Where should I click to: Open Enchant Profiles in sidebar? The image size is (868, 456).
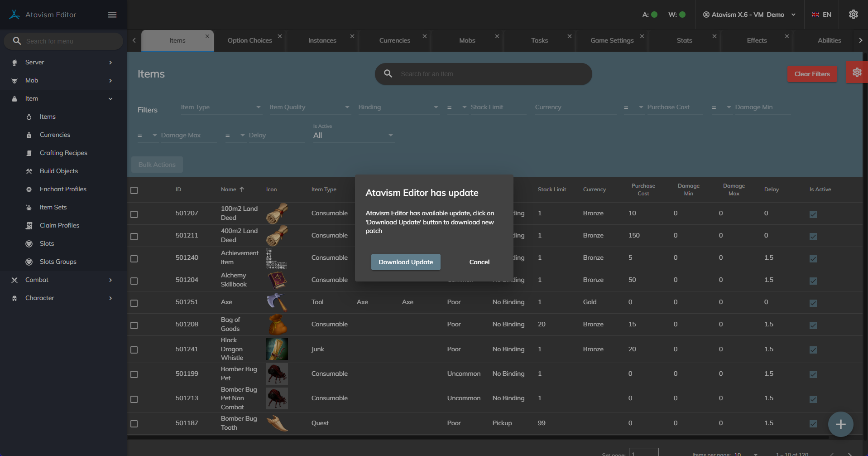coord(63,189)
